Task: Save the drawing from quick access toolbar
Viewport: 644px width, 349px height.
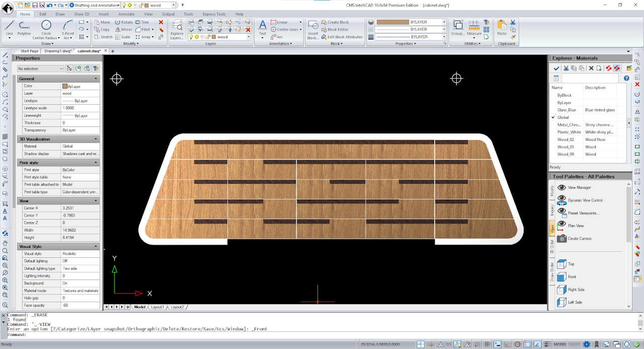Action: [x=35, y=5]
